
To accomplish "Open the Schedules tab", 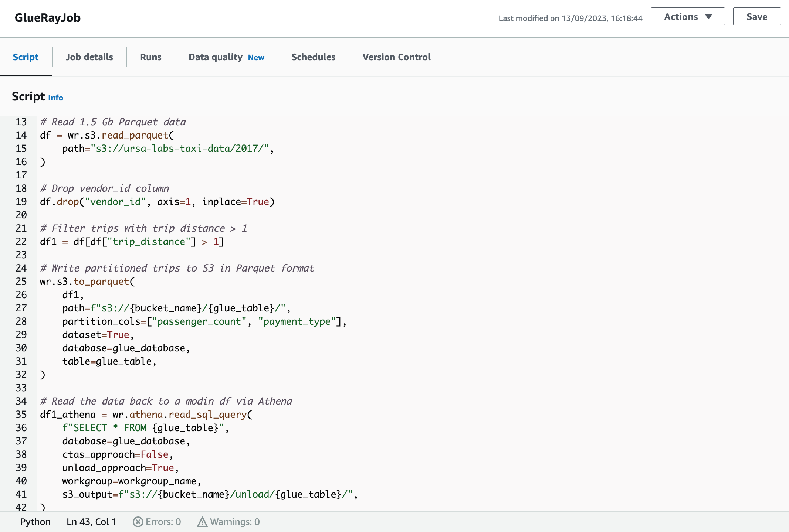I will tap(313, 57).
